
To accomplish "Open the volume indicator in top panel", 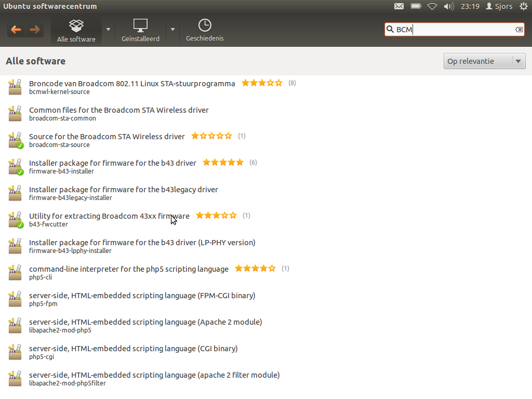I will pyautogui.click(x=448, y=6).
